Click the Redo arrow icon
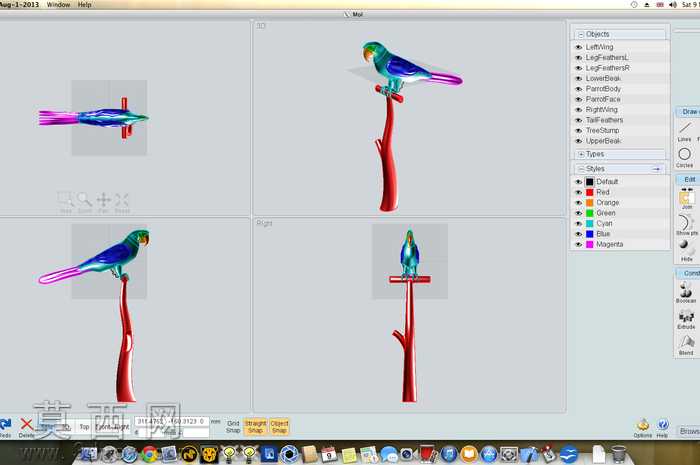 tap(5, 424)
